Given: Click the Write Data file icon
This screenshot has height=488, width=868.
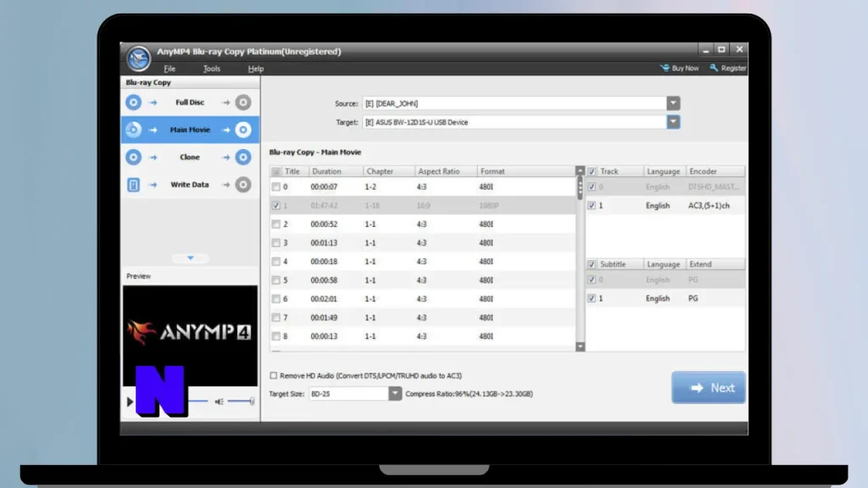Looking at the screenshot, I should pyautogui.click(x=133, y=185).
